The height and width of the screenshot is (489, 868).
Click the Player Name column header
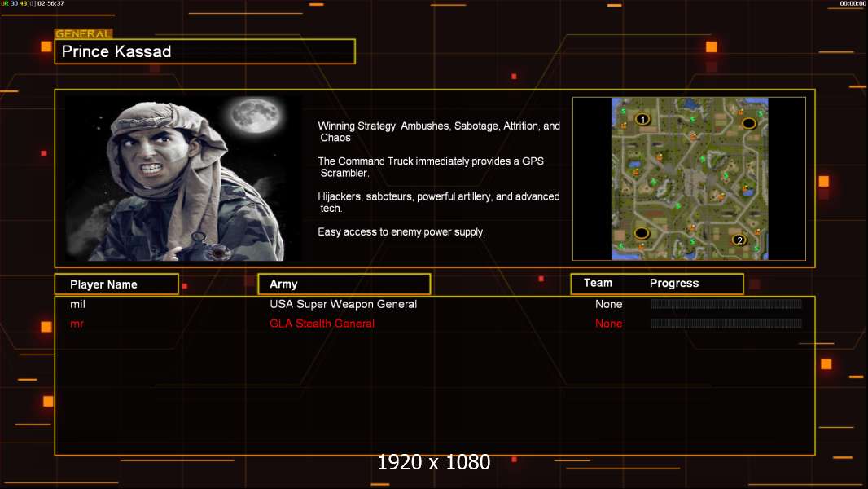(116, 284)
